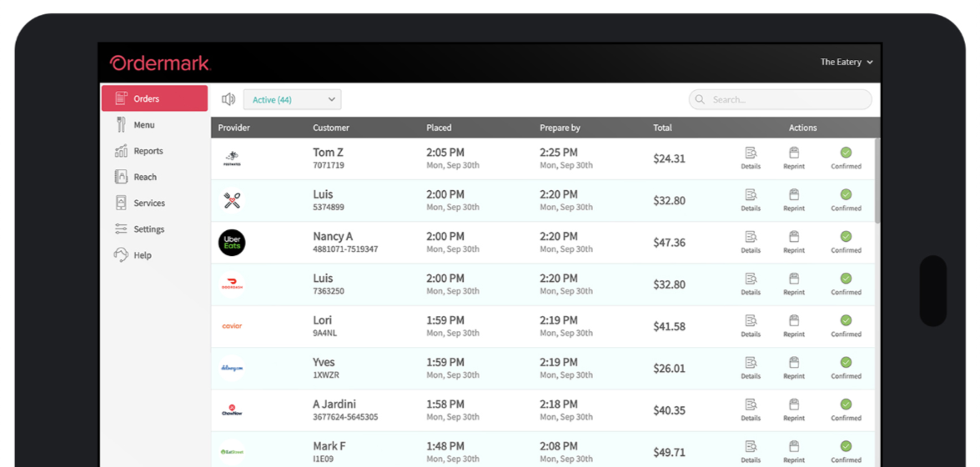Open Details for Lori order
The height and width of the screenshot is (467, 980).
point(751,326)
